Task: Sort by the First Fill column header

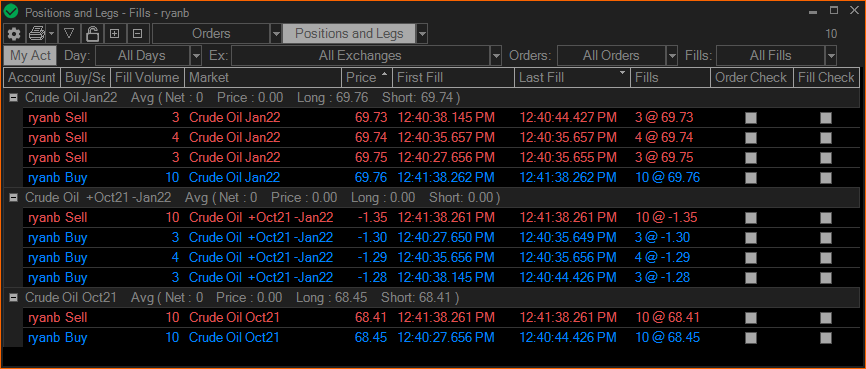Action: [453, 77]
